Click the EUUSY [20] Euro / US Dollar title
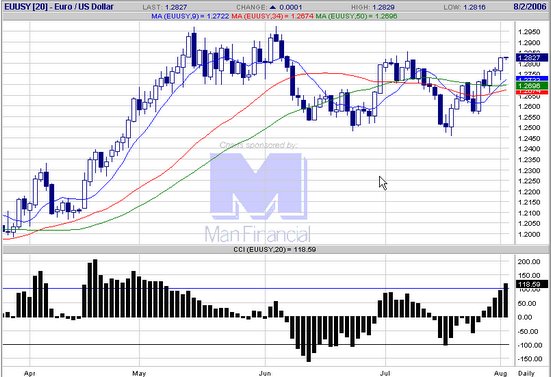Screen dimensions: 551x377 coord(59,6)
